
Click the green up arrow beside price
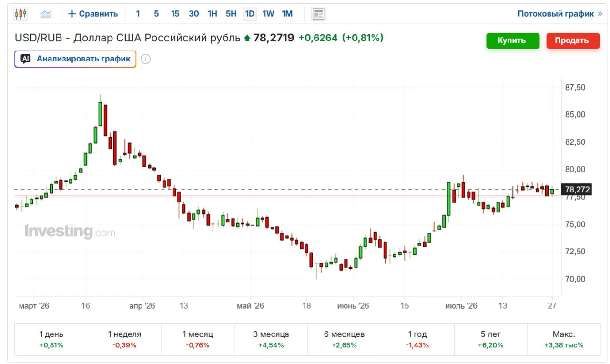point(247,38)
